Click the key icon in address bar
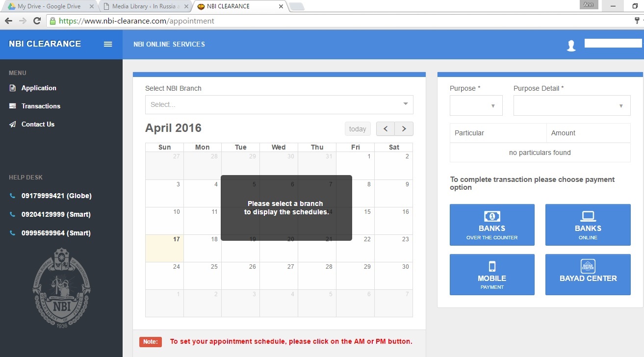This screenshot has width=644, height=357. coord(638,21)
